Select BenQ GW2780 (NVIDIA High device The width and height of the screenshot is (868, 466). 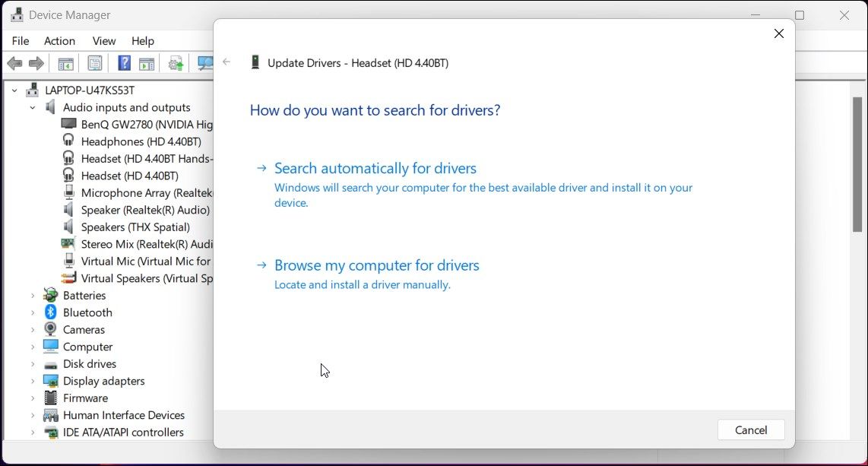coord(138,124)
